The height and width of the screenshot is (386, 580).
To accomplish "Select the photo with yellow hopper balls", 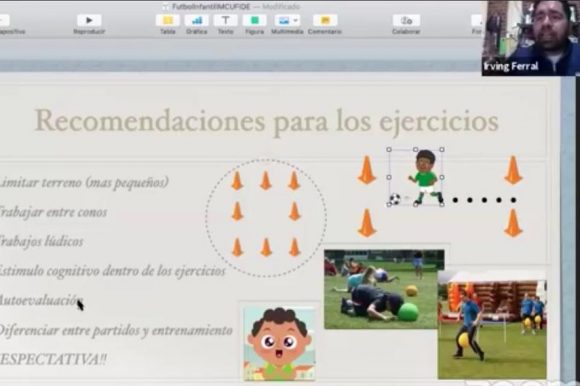I will click(492, 325).
